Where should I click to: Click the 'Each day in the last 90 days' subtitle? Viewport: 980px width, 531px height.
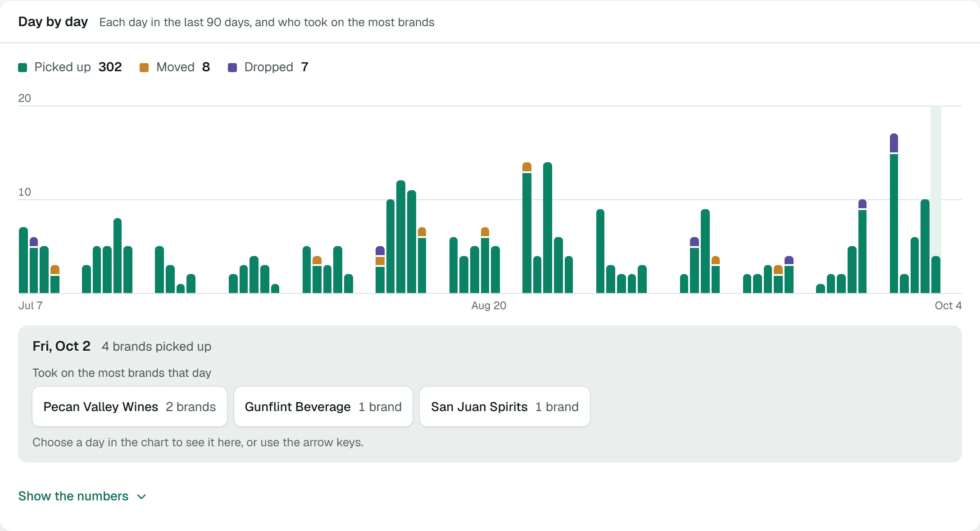click(267, 23)
